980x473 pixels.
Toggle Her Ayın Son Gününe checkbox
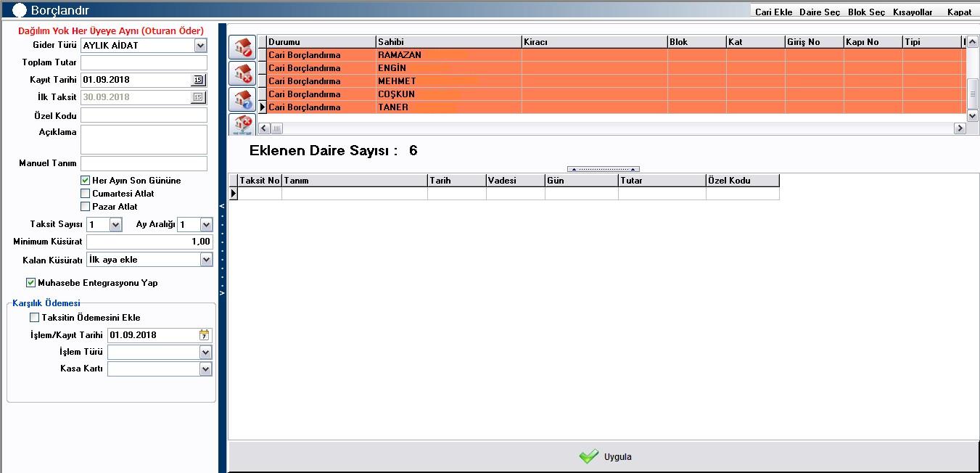(86, 181)
